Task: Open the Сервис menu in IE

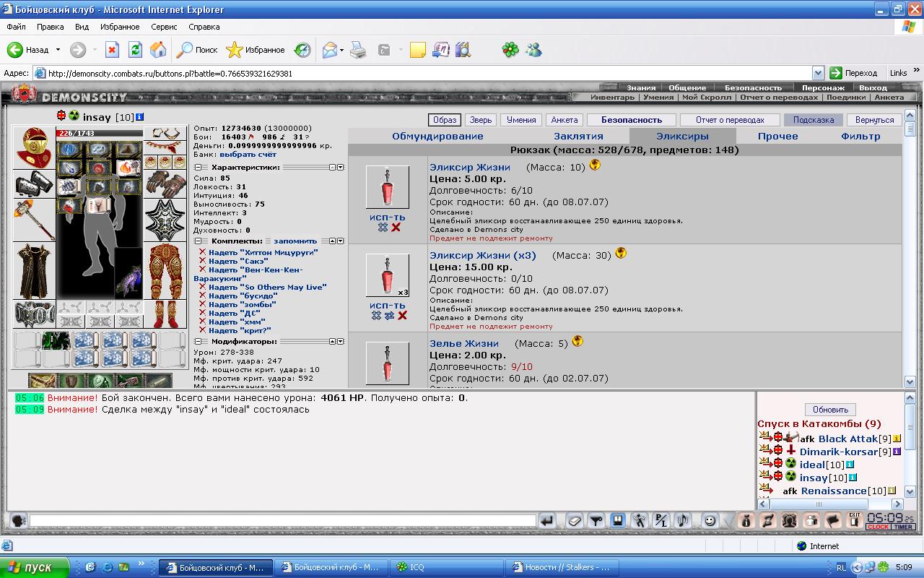Action: (x=164, y=27)
